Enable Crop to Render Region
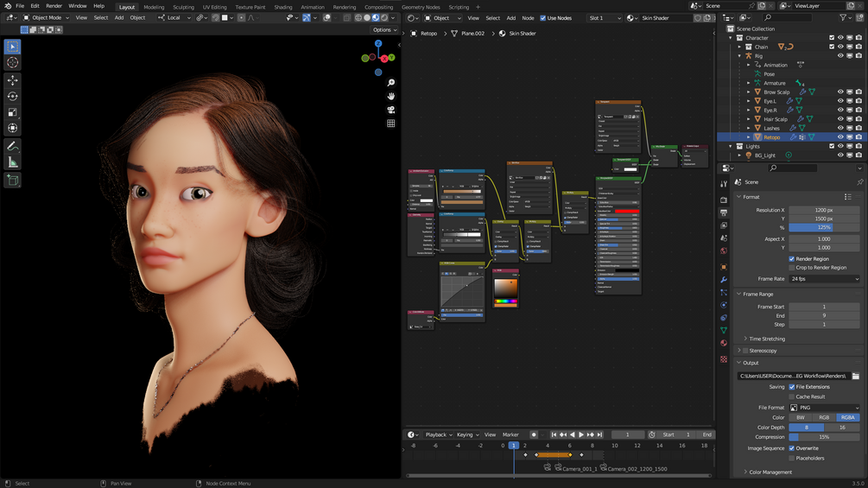The image size is (868, 488). (792, 268)
